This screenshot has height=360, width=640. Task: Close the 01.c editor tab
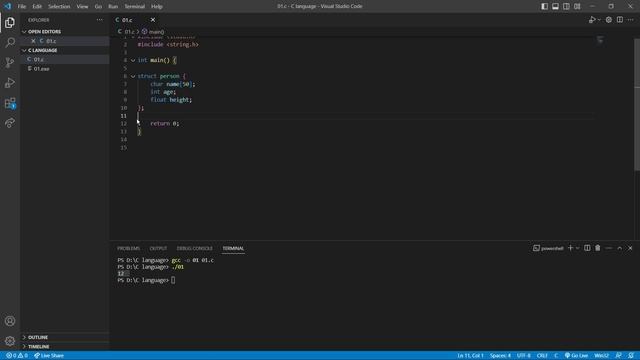pyautogui.click(x=153, y=20)
